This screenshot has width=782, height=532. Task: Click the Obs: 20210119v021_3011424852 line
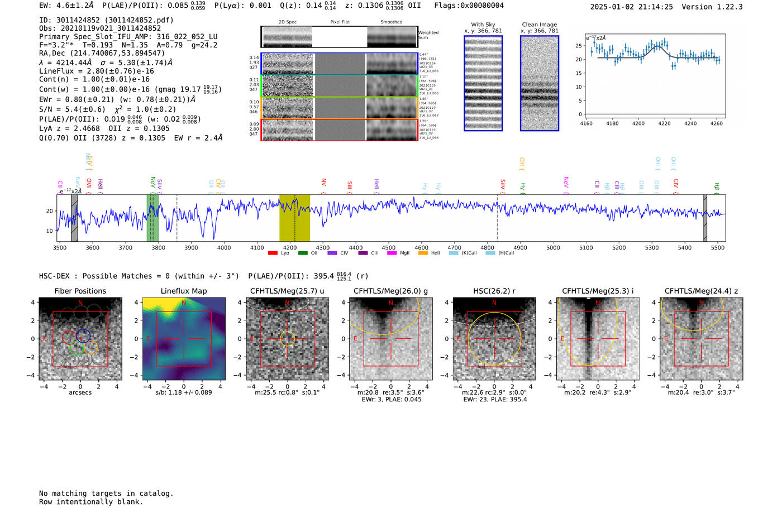tap(100, 28)
